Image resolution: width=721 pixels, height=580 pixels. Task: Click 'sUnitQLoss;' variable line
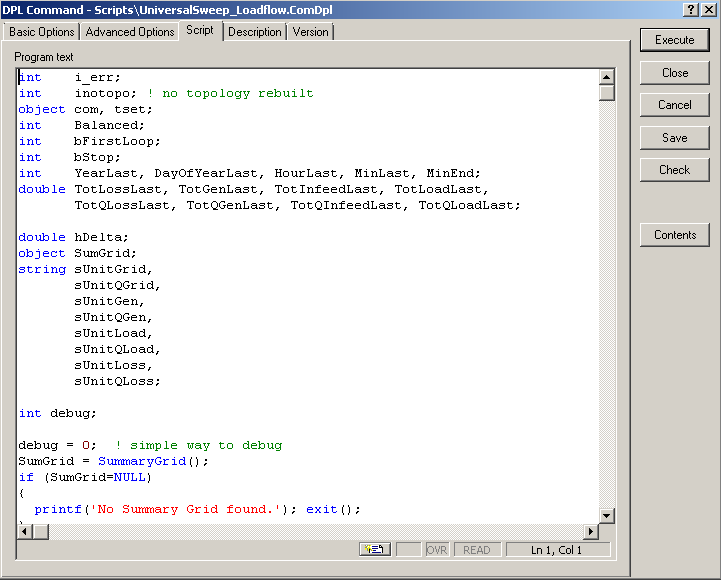pos(117,381)
